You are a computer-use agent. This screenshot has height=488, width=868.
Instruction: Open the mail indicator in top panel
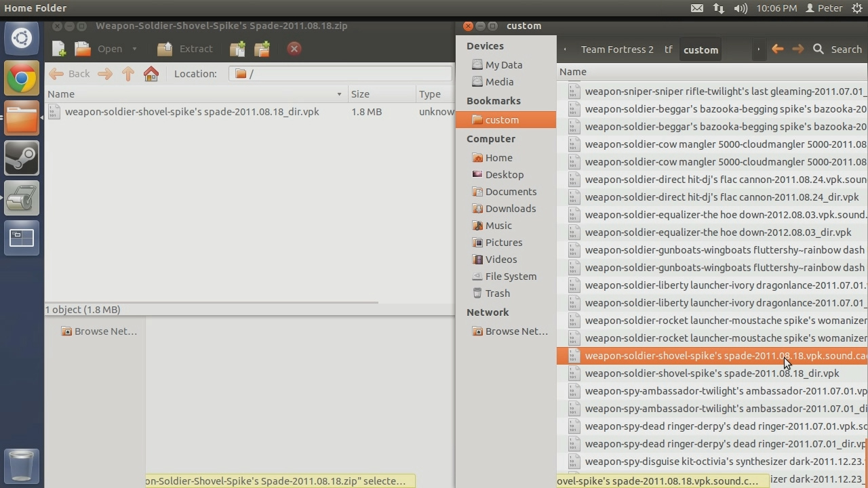697,8
